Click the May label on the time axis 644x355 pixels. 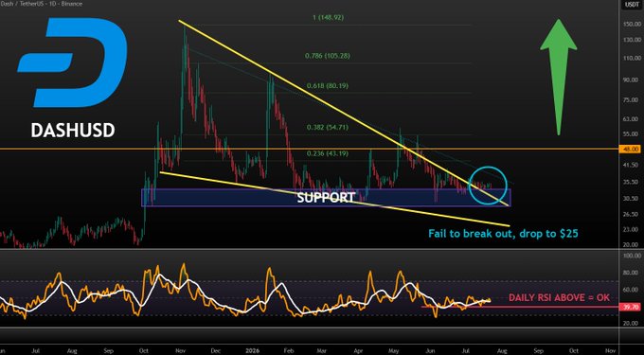point(394,351)
